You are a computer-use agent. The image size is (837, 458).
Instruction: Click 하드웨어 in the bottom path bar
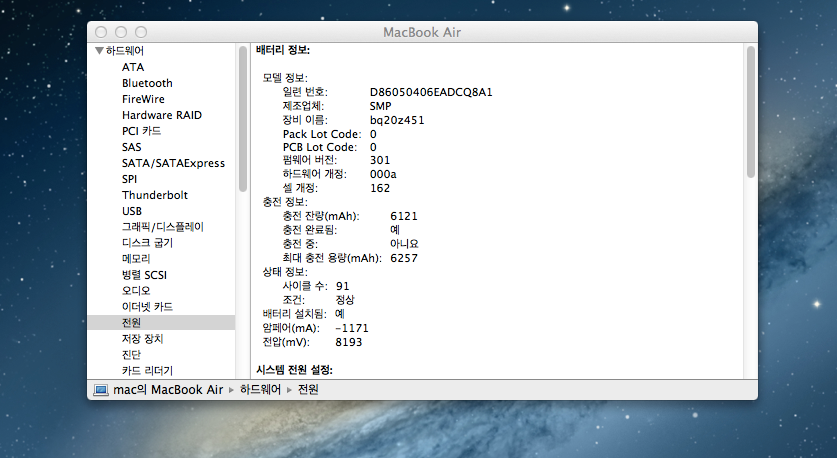click(x=262, y=389)
